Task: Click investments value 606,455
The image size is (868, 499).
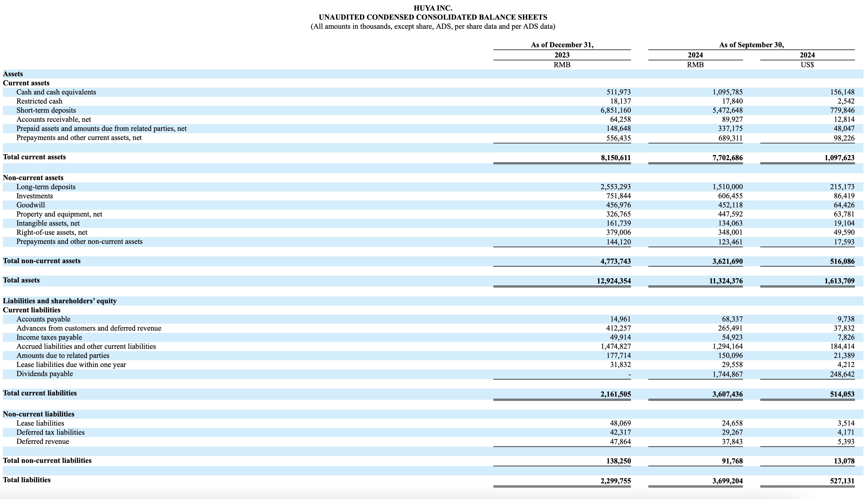Action: click(730, 196)
